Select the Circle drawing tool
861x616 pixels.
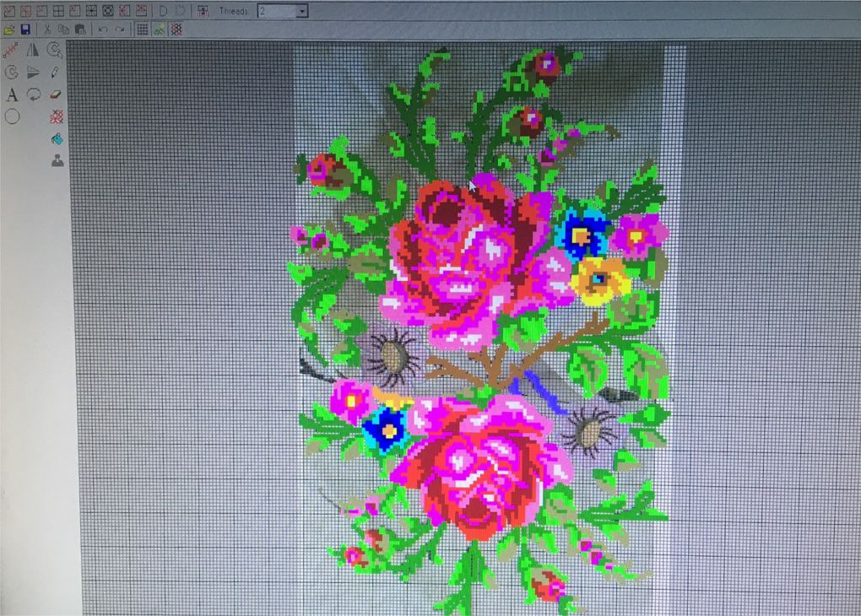click(x=11, y=116)
